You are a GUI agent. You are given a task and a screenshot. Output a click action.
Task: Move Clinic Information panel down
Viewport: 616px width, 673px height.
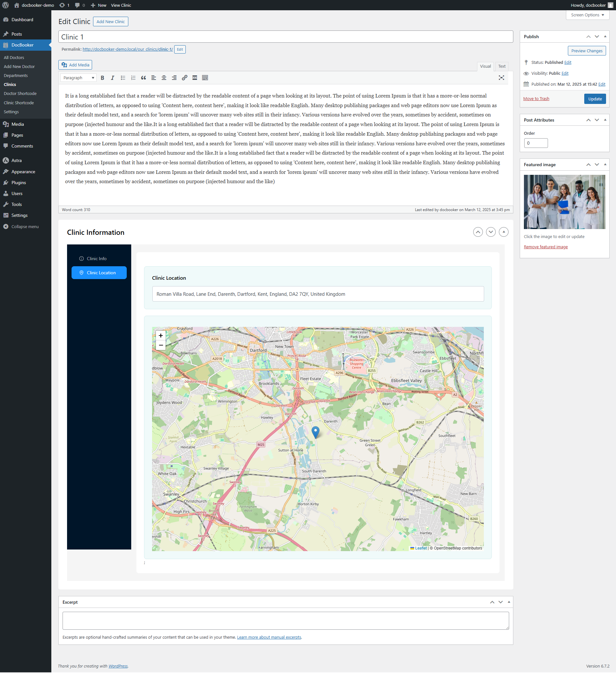491,232
